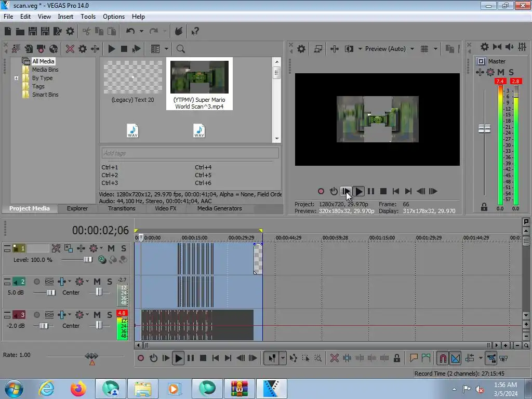Click the Master bus lock faders icon
This screenshot has height=399, width=532.
[x=484, y=207]
